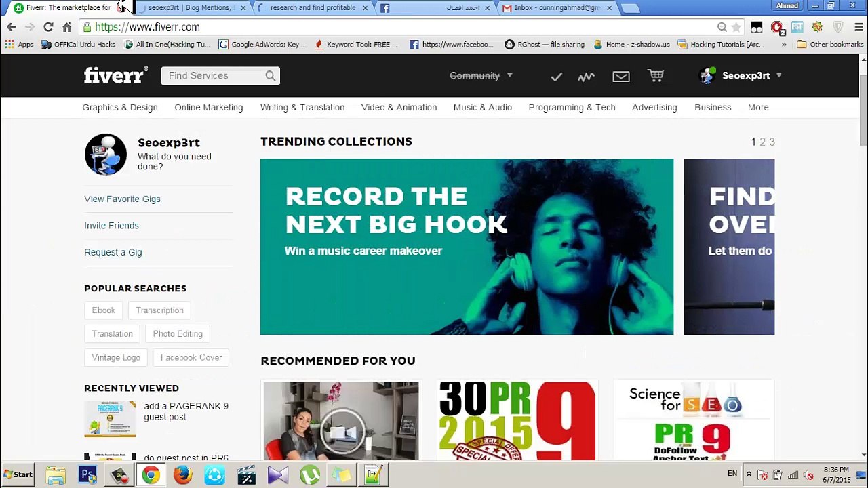Select the Transcription popular search tag

[159, 310]
